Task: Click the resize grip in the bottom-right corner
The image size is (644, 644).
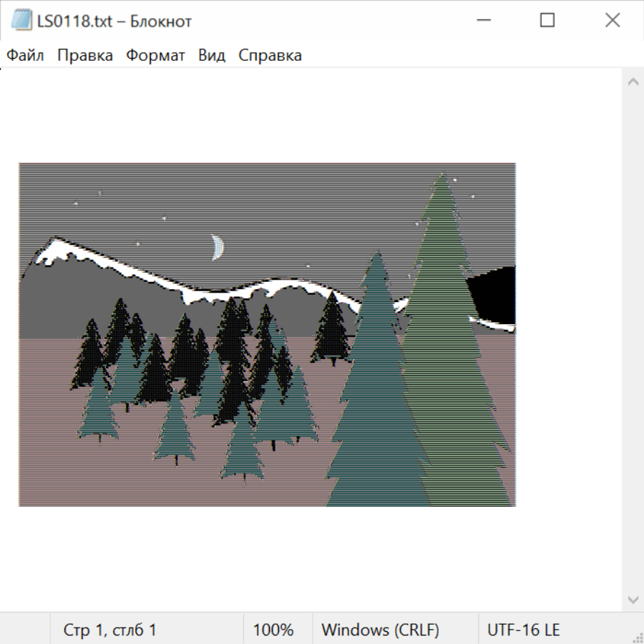Action: (x=637, y=637)
